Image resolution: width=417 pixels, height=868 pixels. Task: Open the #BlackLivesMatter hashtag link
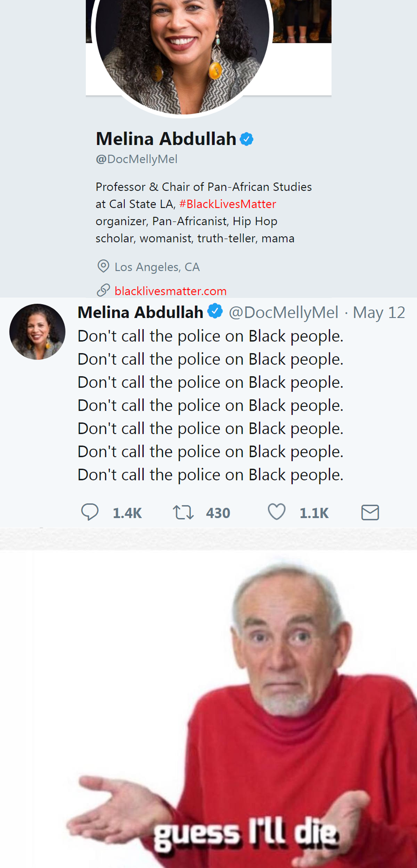click(228, 204)
